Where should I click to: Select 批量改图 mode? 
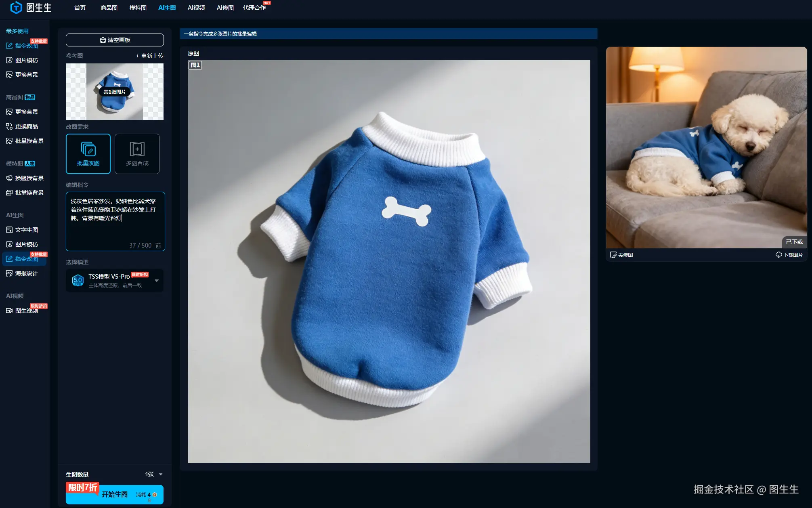[88, 154]
